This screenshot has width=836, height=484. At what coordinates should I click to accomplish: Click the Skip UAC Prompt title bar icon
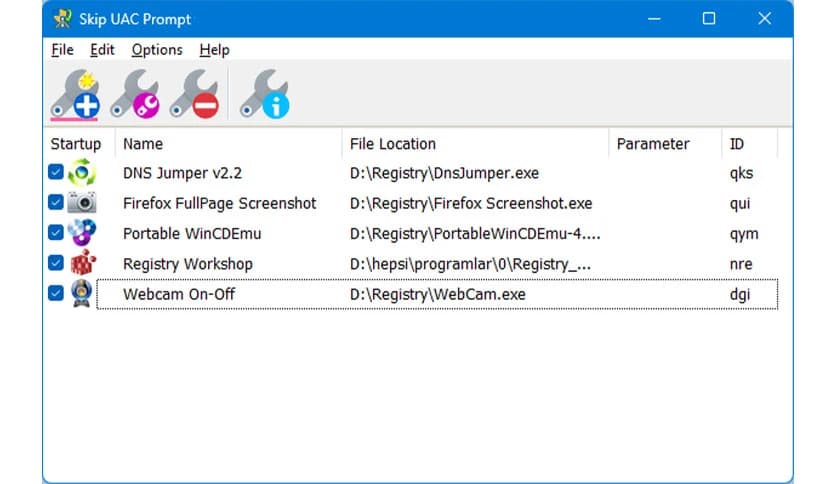tap(63, 19)
